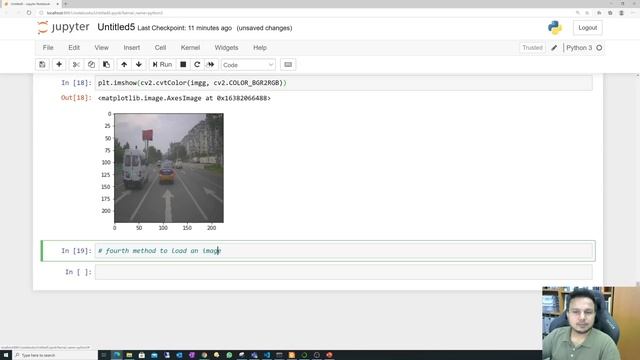Click the browser address bar
Image resolution: width=640 pixels, height=360 pixels.
tap(306, 13)
